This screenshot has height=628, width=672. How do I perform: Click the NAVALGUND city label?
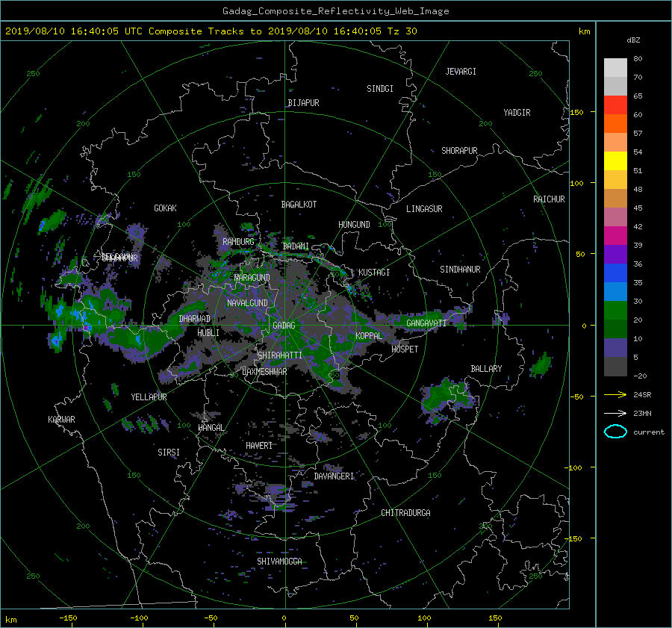coord(247,303)
